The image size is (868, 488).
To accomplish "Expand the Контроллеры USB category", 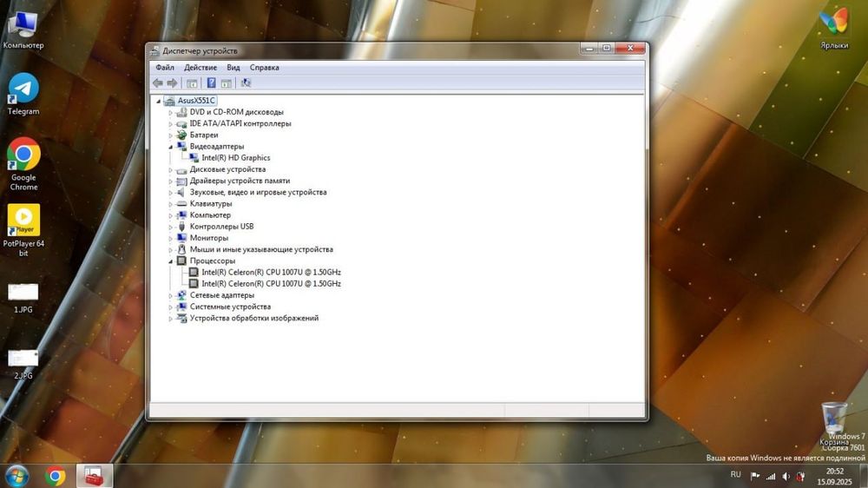I will pyautogui.click(x=170, y=228).
